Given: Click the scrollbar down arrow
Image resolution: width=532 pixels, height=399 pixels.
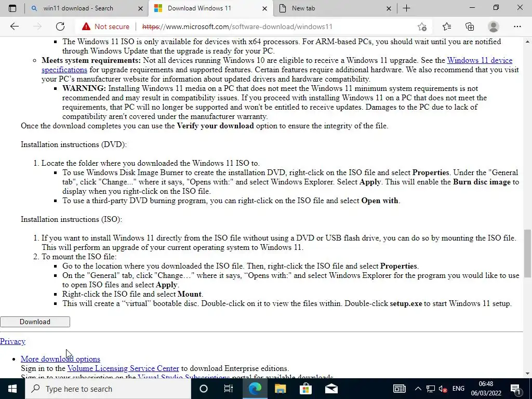Looking at the screenshot, I should (x=527, y=374).
